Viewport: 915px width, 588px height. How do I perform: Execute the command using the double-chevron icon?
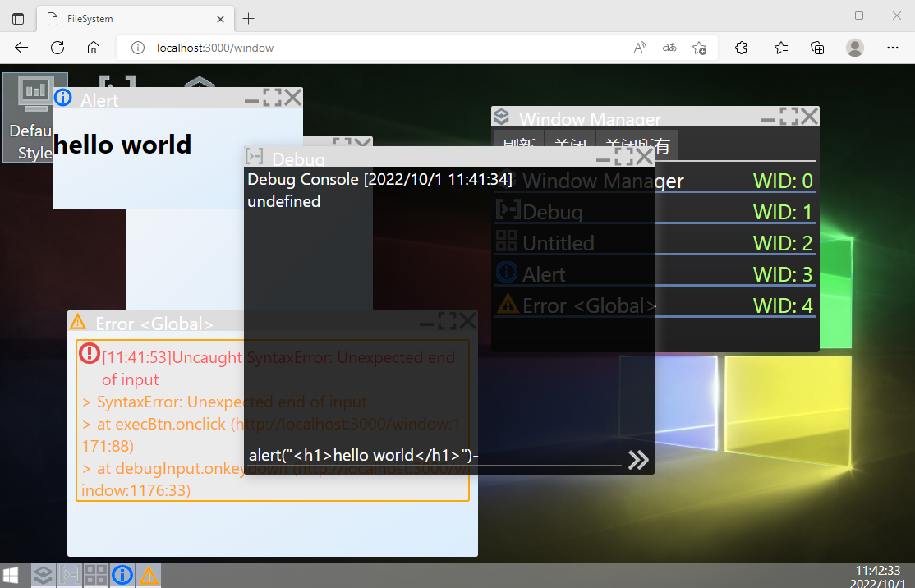(x=638, y=460)
